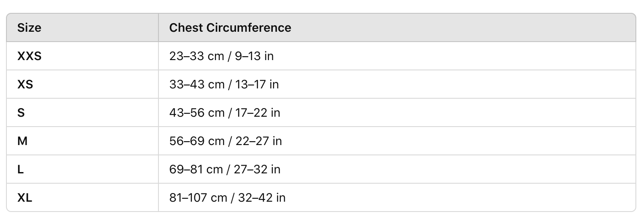Click the 27–32 in measurement
The width and height of the screenshot is (644, 218).
point(258,170)
